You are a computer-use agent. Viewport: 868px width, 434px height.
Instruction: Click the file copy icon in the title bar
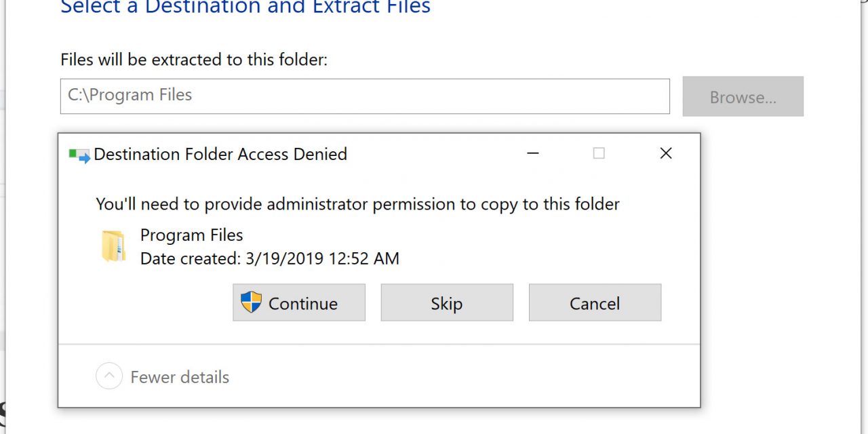(x=79, y=155)
